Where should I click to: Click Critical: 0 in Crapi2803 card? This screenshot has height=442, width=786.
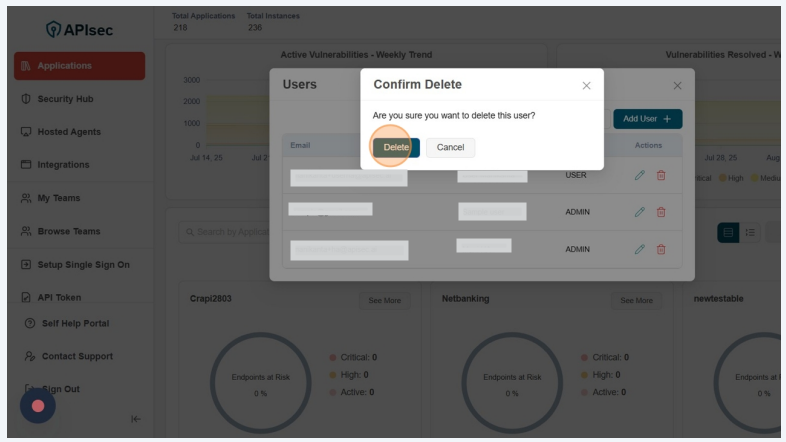coord(353,357)
